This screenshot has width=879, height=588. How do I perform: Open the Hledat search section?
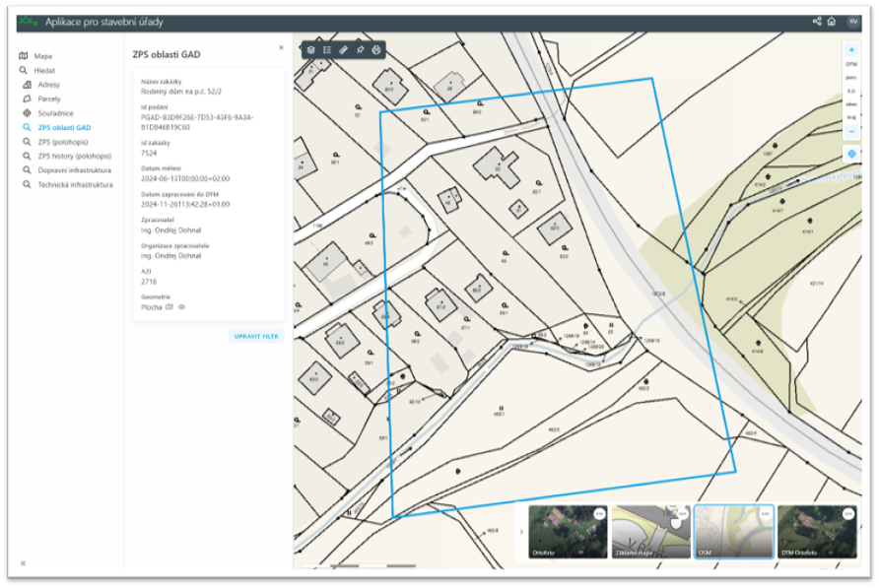click(44, 71)
